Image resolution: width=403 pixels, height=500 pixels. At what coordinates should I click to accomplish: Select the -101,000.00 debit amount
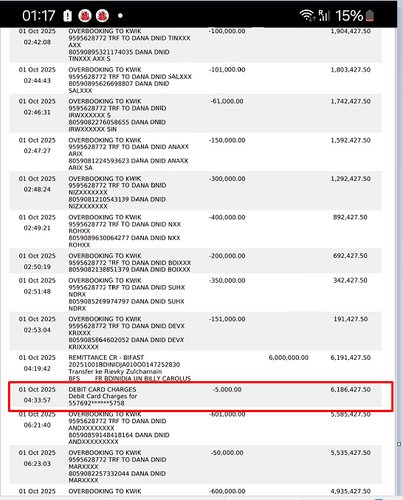[x=227, y=70]
